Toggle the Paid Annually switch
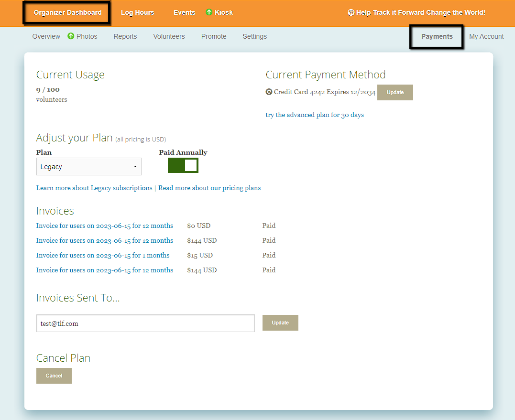515x420 pixels. coord(183,166)
